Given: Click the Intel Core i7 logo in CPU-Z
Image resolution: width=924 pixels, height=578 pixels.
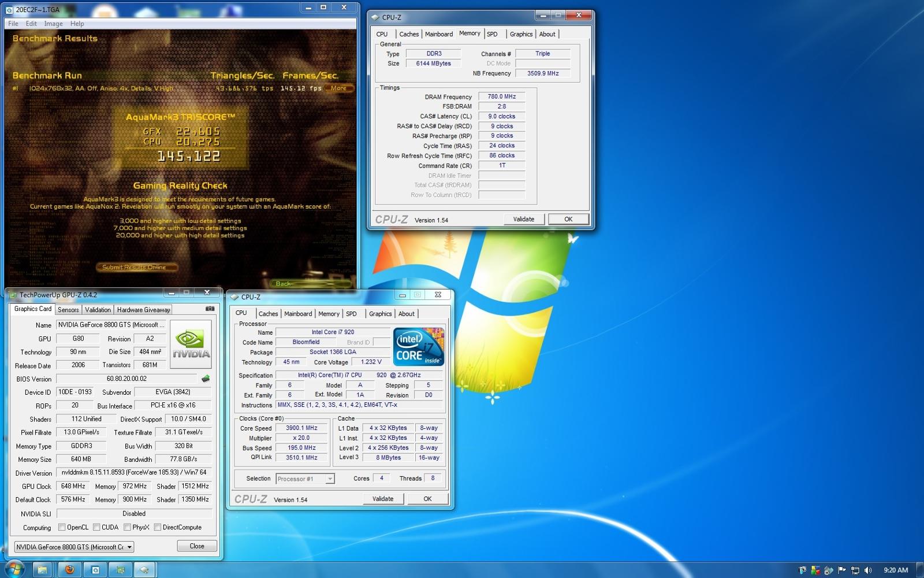Looking at the screenshot, I should (419, 346).
